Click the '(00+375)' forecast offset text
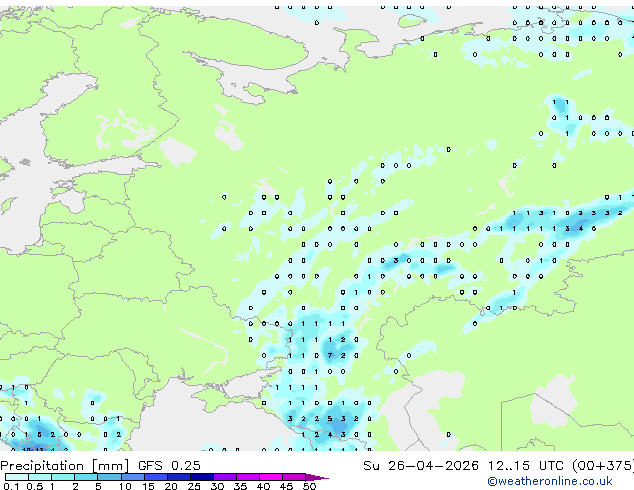Screen dimensions: 634x490 [x=603, y=466]
